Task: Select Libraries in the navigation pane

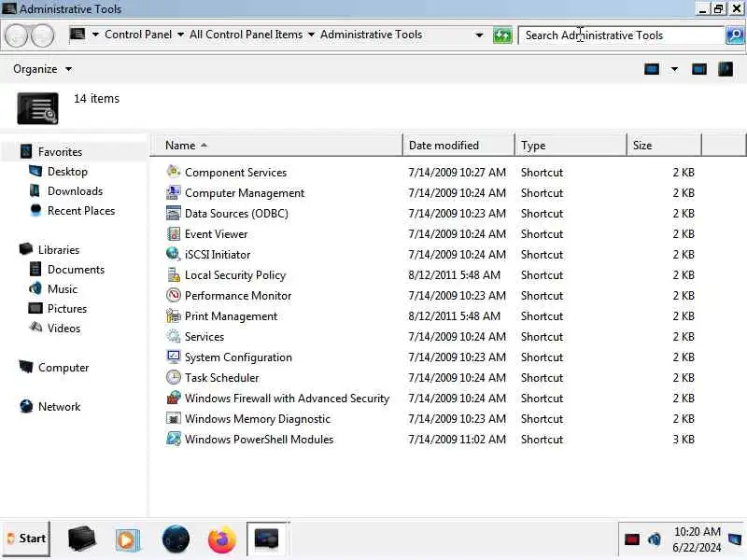Action: tap(59, 250)
